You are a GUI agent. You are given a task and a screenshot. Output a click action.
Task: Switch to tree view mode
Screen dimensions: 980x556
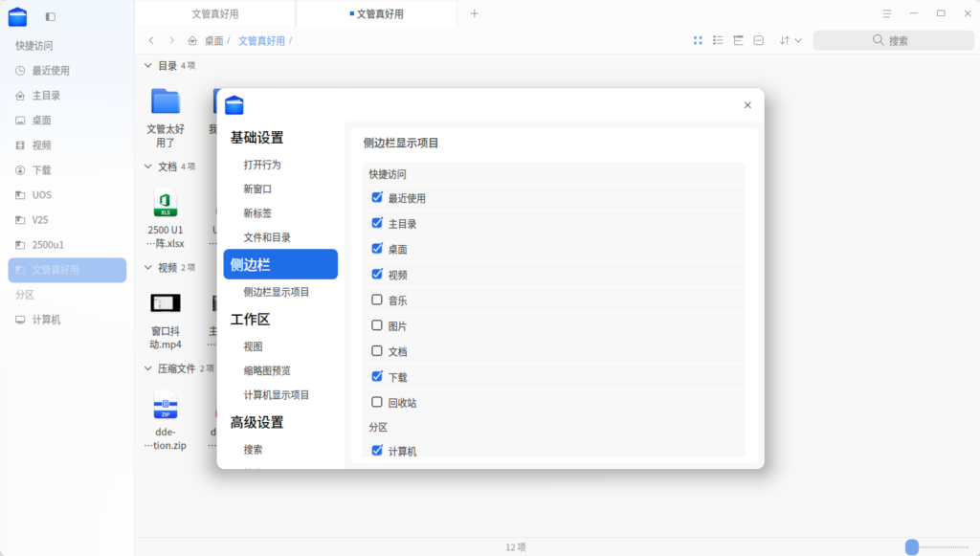click(738, 40)
